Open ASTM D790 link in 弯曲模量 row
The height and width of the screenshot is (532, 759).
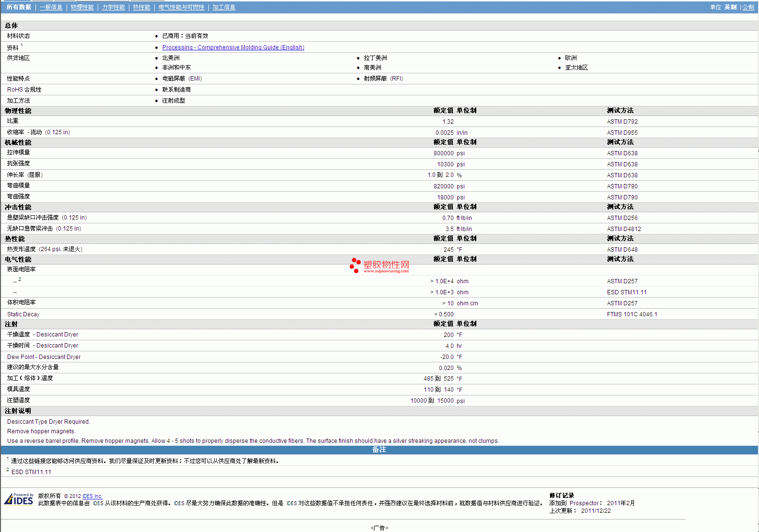622,186
